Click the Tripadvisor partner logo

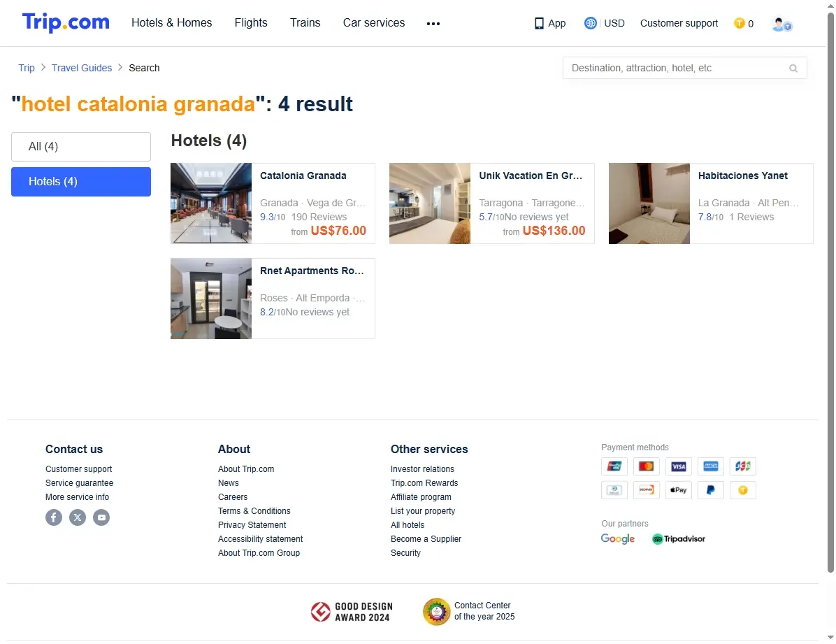tap(679, 539)
